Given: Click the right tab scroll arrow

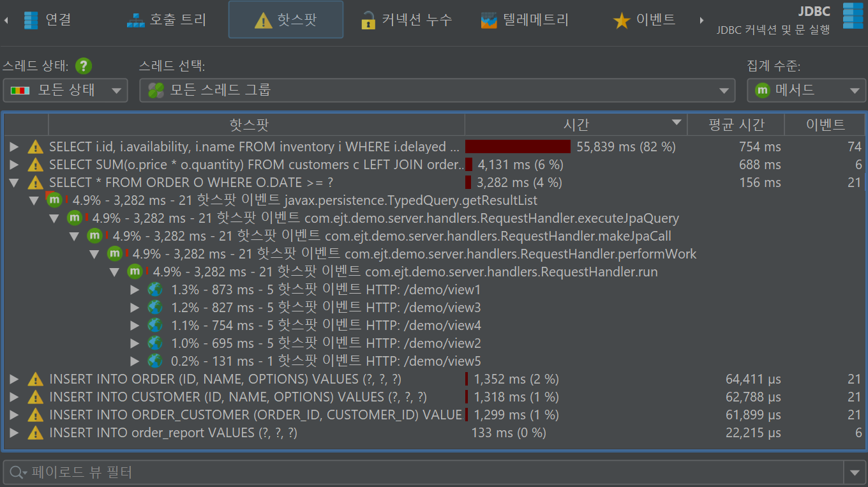Looking at the screenshot, I should point(701,20).
